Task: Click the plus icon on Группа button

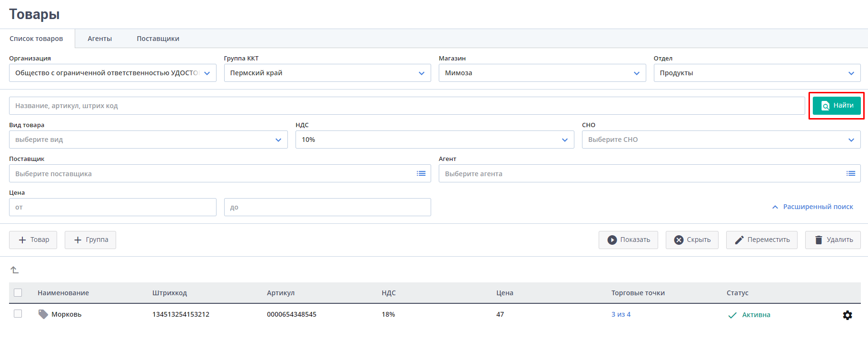Action: pyautogui.click(x=78, y=240)
